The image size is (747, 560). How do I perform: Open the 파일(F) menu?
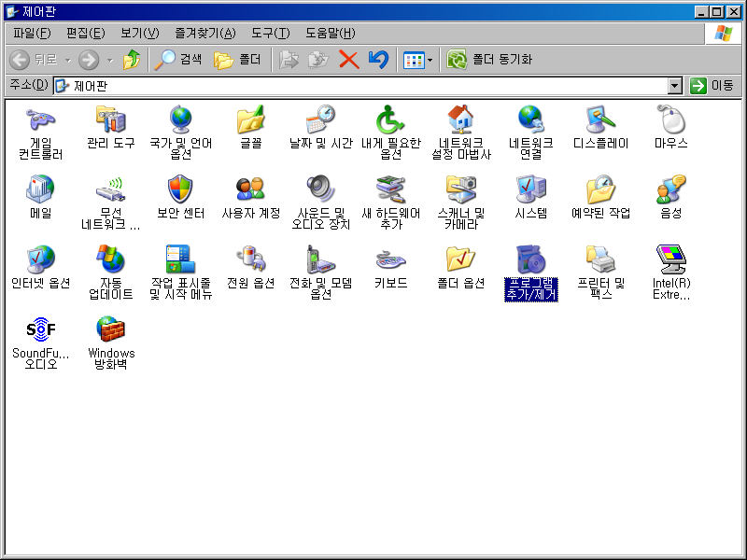click(32, 33)
